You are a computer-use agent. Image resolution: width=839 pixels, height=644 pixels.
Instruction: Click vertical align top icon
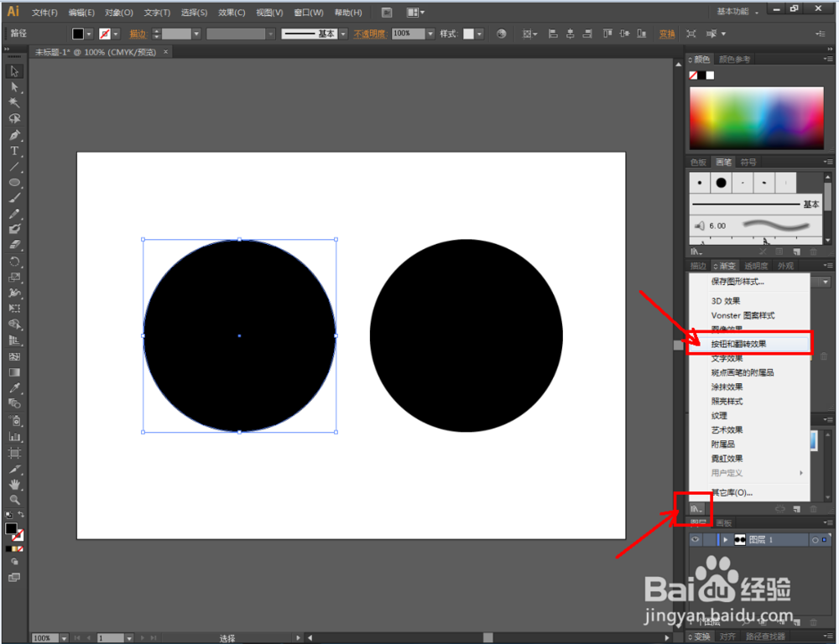click(x=607, y=34)
